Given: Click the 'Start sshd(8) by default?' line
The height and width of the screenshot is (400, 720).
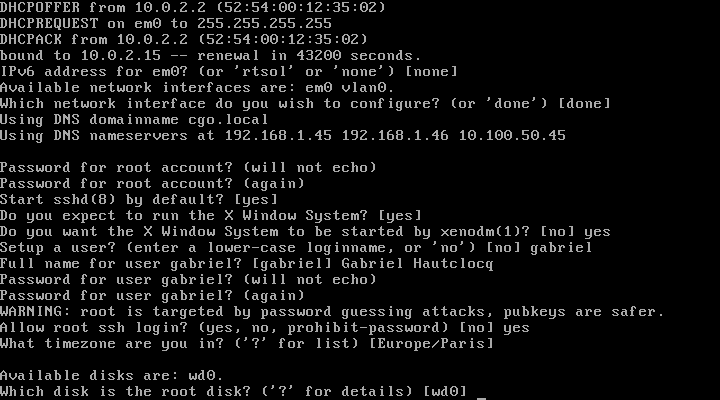Looking at the screenshot, I should click(x=139, y=199).
